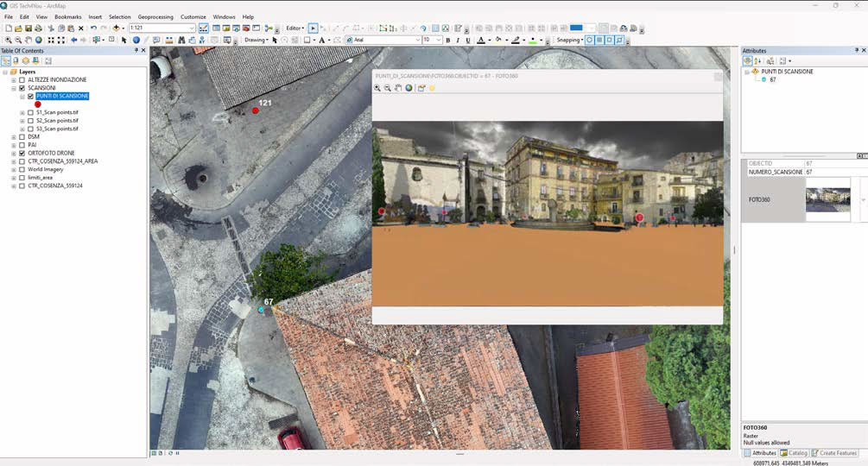
Task: Enable the S1_Scan points.tif layer
Action: click(x=30, y=112)
